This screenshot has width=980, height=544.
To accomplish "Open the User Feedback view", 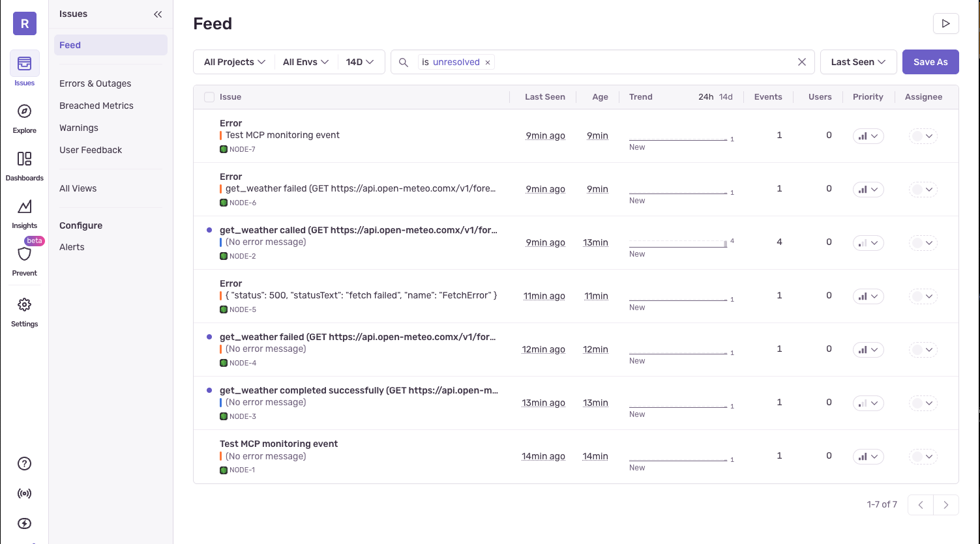I will pos(91,150).
